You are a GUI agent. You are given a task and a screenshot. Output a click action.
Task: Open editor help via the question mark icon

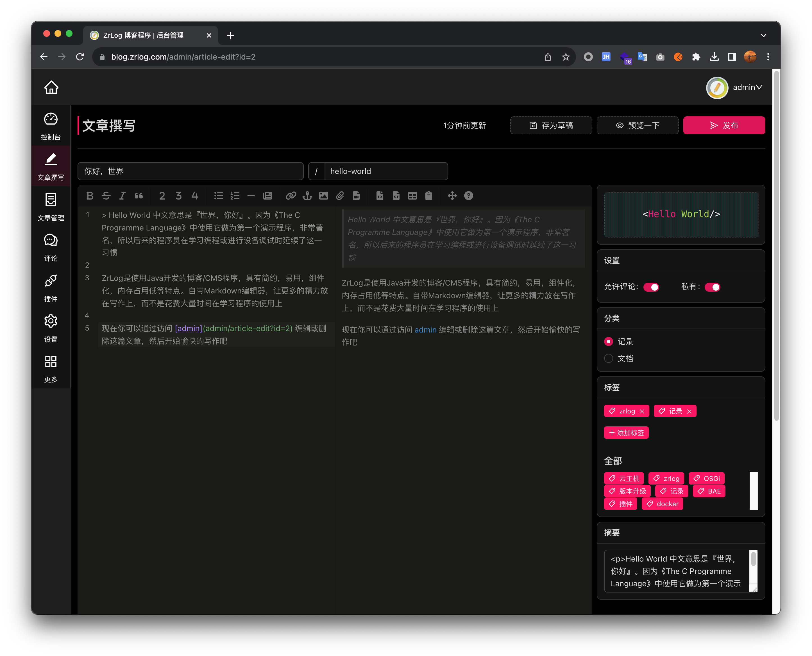click(x=469, y=196)
